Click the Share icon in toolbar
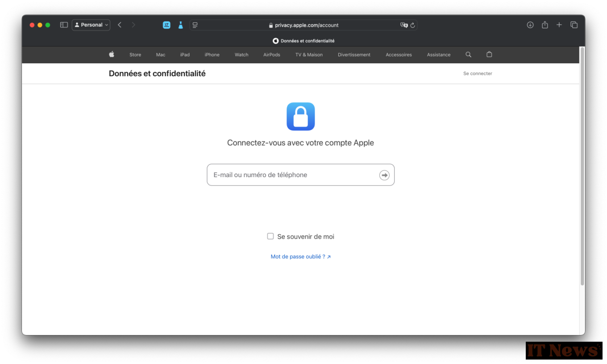Screen dimensions: 607x364 (x=545, y=25)
